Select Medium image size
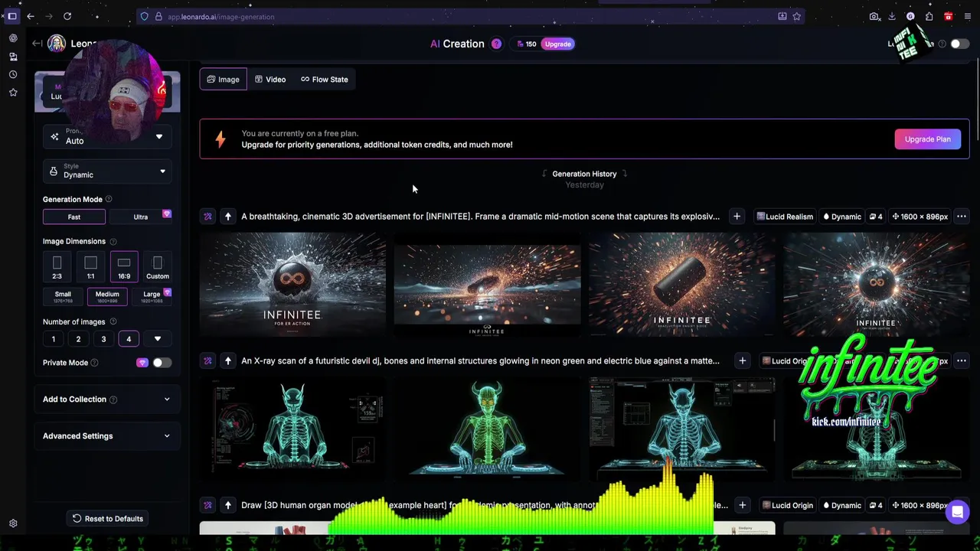The height and width of the screenshot is (551, 980). pyautogui.click(x=107, y=297)
